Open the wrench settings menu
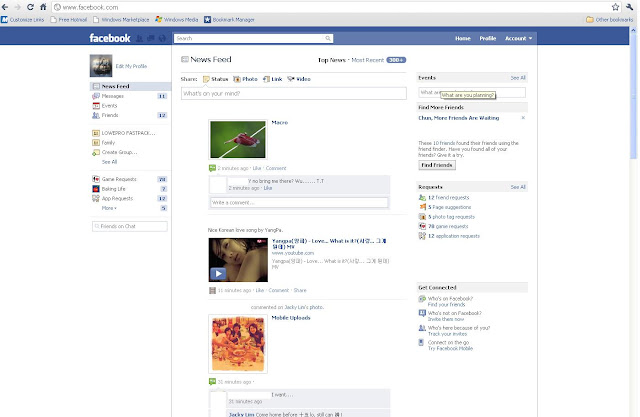 629,7
